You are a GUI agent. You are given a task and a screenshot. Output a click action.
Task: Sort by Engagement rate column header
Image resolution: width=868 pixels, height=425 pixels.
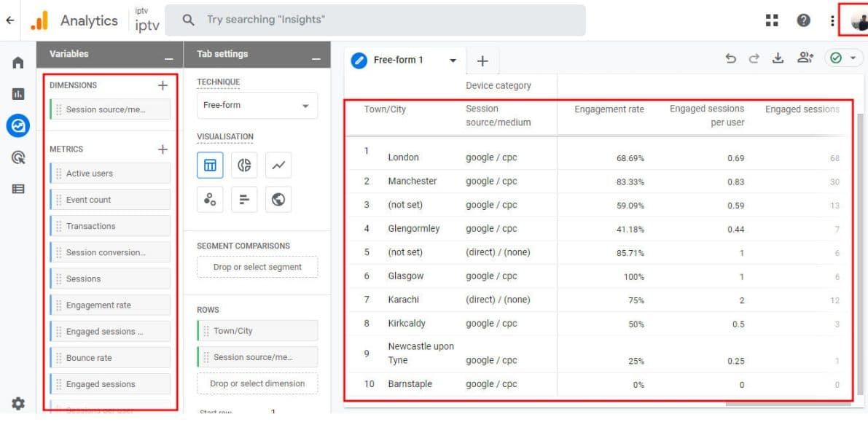coord(609,109)
